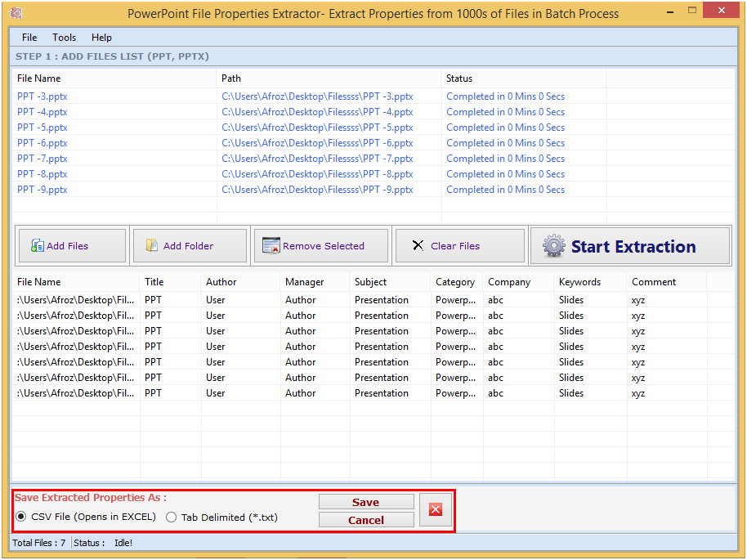
Task: Click Start Extraction text button
Action: (x=633, y=246)
